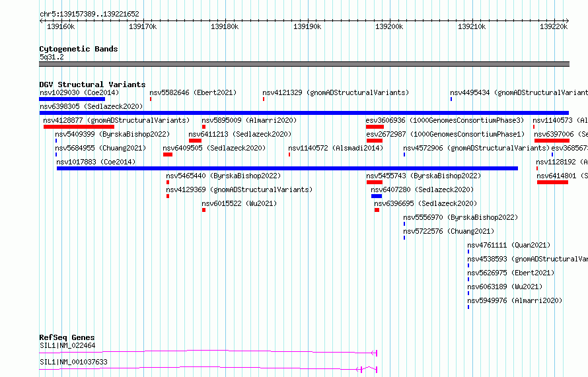Click the nsv1128192 variant label
Screen dimensions: 588x377
562,162
